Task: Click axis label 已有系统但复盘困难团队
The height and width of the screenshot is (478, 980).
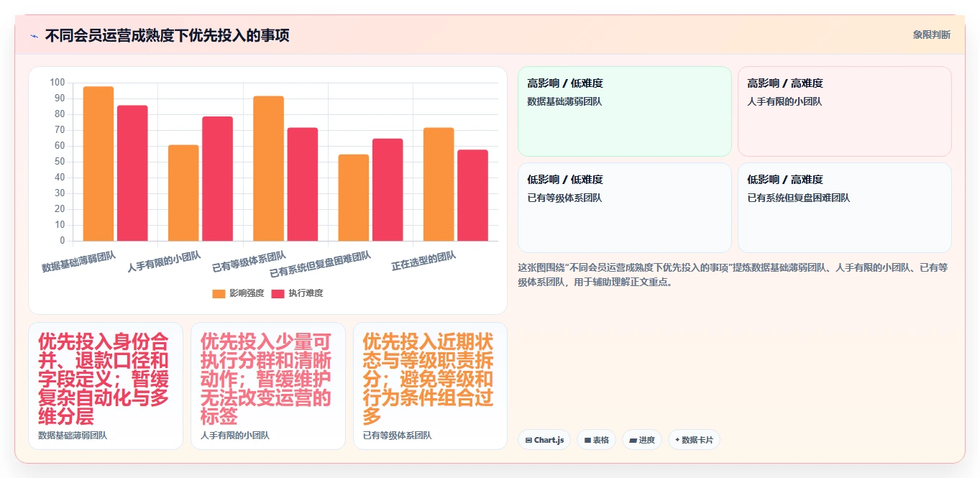Action: coord(320,265)
